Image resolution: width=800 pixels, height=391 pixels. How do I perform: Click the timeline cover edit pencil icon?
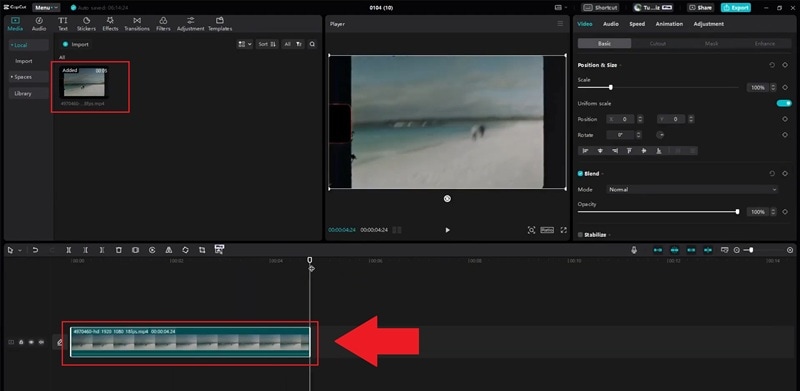[60, 342]
